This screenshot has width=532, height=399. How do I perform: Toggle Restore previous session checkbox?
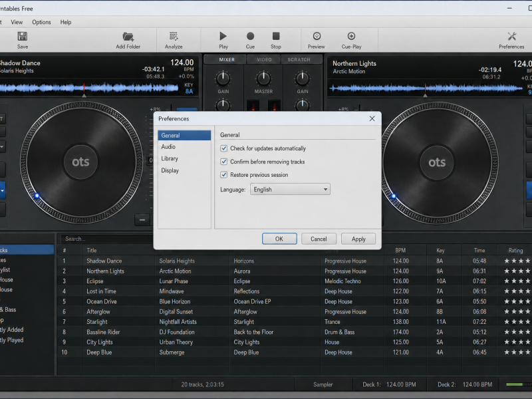(223, 175)
